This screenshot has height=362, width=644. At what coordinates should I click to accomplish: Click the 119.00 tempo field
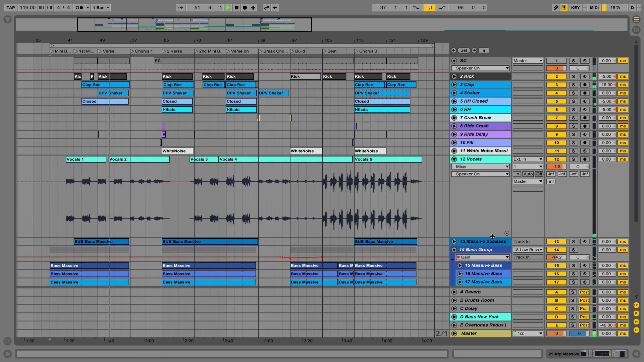[x=28, y=7]
